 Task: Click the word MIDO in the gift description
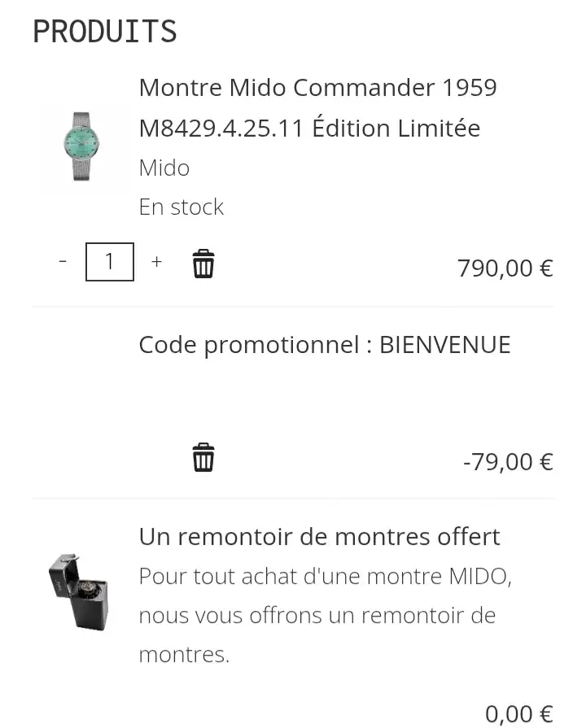(x=479, y=577)
